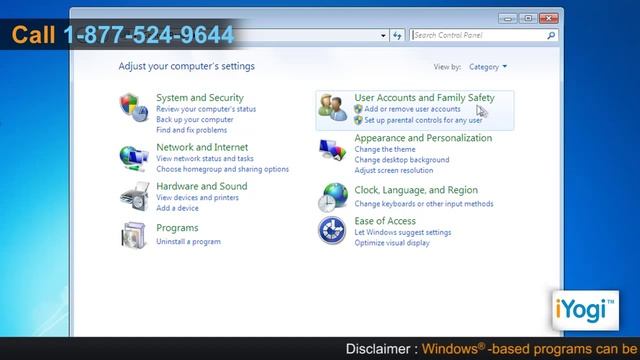The width and height of the screenshot is (640, 360).
Task: Click Change keyboards or other input methods
Action: click(424, 204)
